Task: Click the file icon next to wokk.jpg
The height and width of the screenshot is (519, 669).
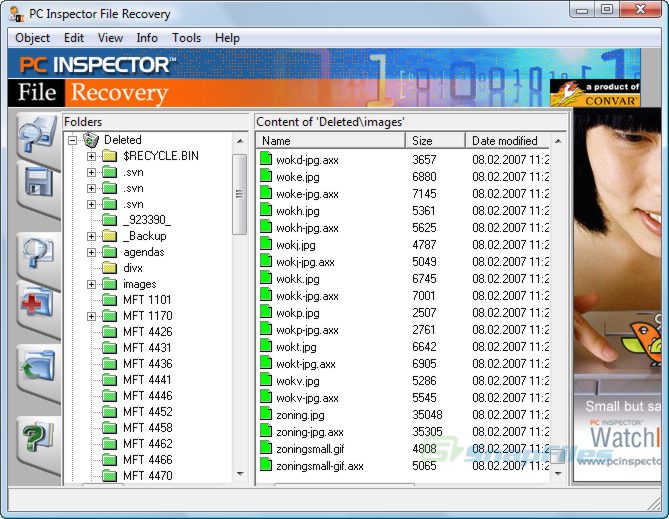Action: (266, 278)
